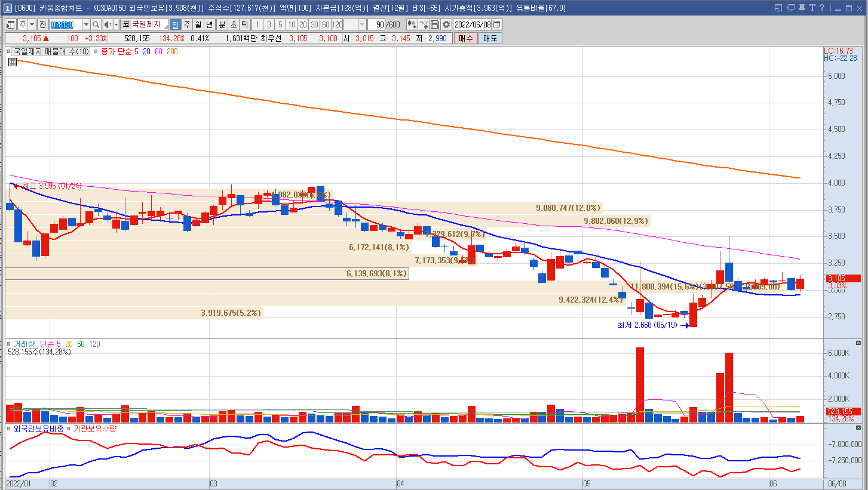Screen dimensions: 868x490
Task: Open the 주 category dropdown arrow
Action: pos(32,24)
